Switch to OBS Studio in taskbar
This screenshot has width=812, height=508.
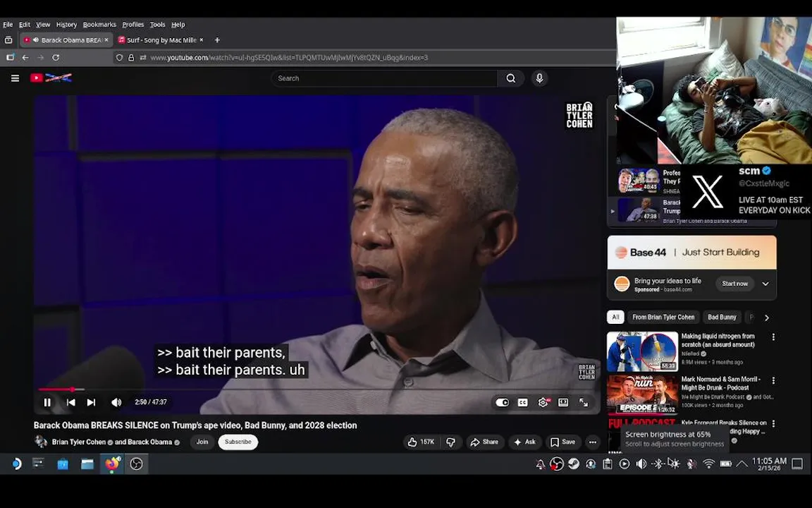coord(136,464)
